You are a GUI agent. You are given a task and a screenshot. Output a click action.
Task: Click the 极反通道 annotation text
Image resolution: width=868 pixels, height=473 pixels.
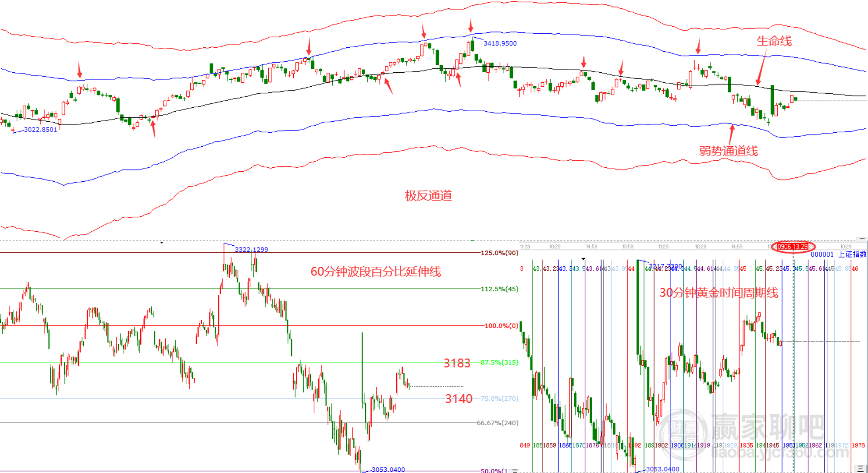click(428, 196)
